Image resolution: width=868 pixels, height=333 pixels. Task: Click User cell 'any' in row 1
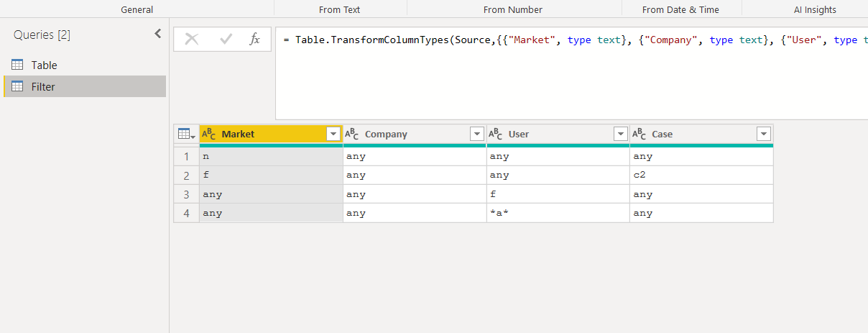click(558, 156)
